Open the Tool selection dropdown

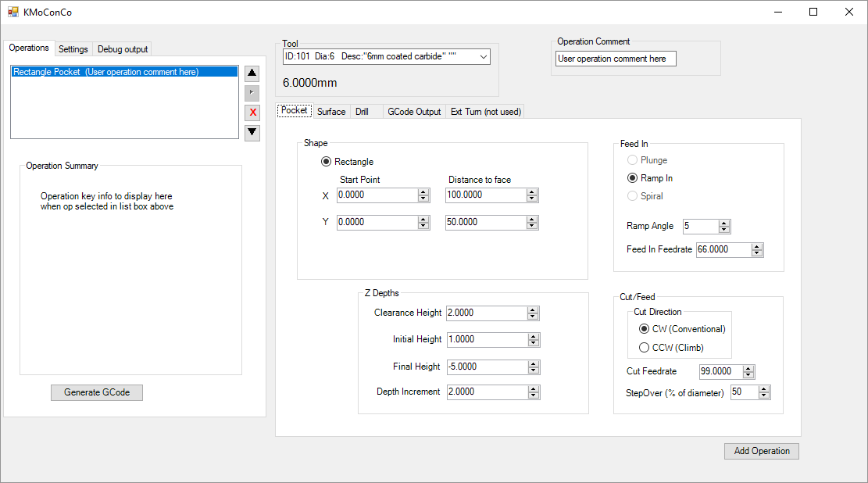484,56
